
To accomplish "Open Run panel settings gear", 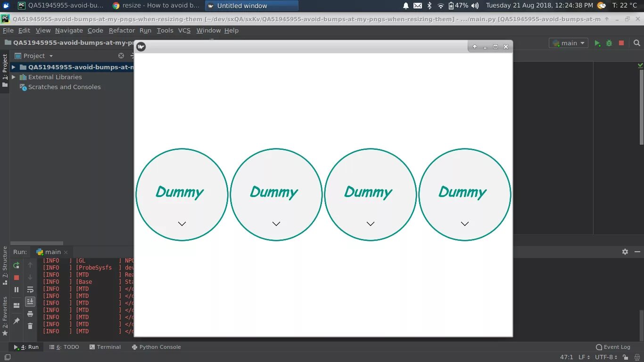I will click(625, 252).
